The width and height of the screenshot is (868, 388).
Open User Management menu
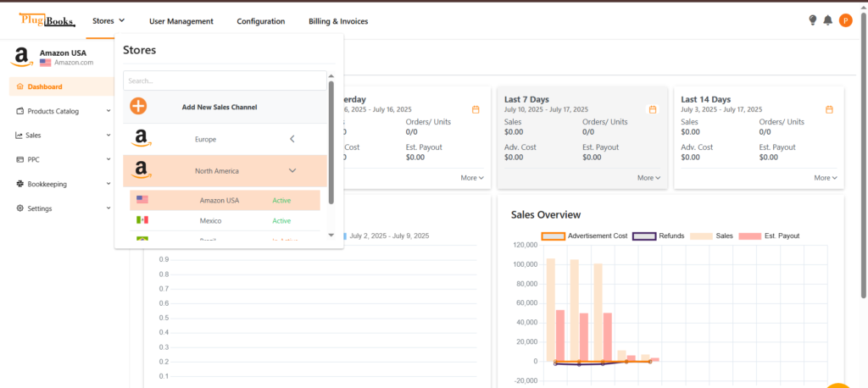(x=181, y=21)
